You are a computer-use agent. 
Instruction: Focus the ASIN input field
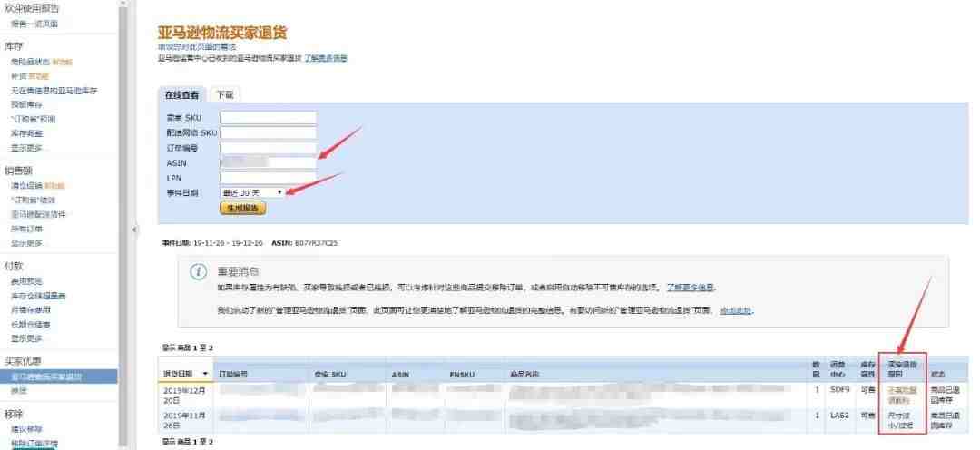point(268,162)
